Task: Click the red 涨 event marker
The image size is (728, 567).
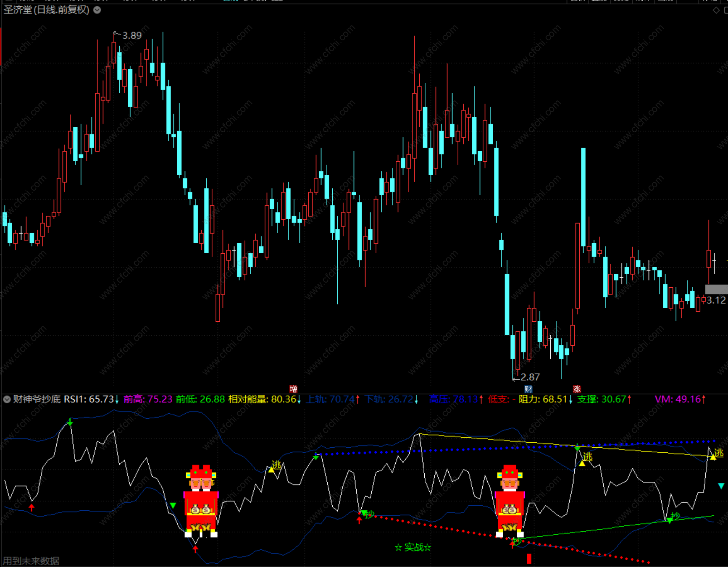Action: 577,389
